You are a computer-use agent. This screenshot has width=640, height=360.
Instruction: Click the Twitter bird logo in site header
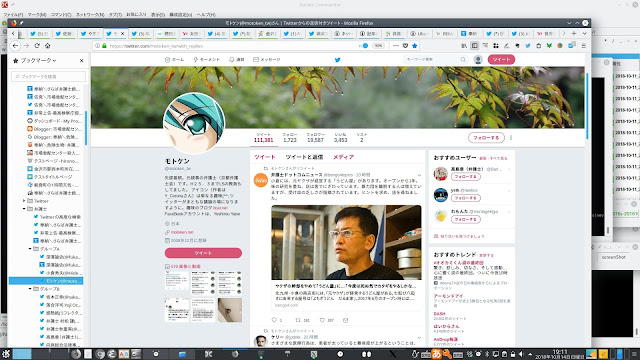point(338,60)
